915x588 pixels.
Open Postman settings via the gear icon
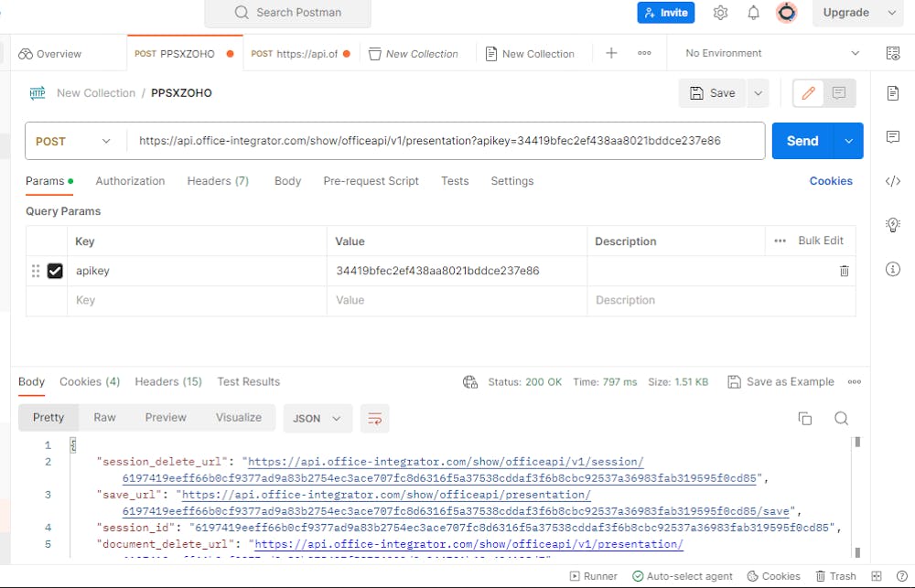point(720,13)
